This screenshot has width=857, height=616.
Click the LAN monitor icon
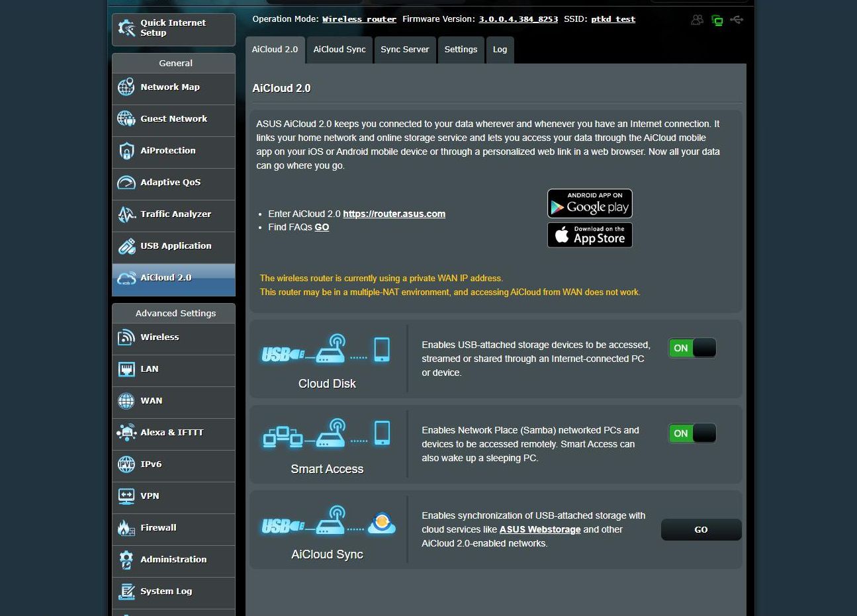pyautogui.click(x=126, y=369)
